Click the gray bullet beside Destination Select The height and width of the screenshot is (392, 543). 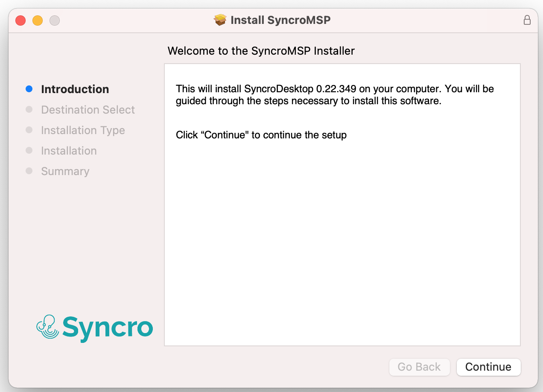click(29, 110)
